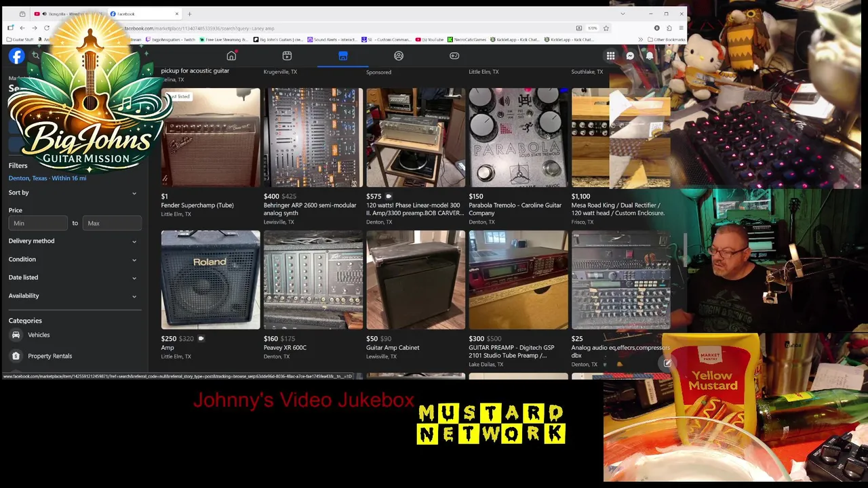This screenshot has height=488, width=868.
Task: Click the browser back arrow
Action: [x=22, y=28]
